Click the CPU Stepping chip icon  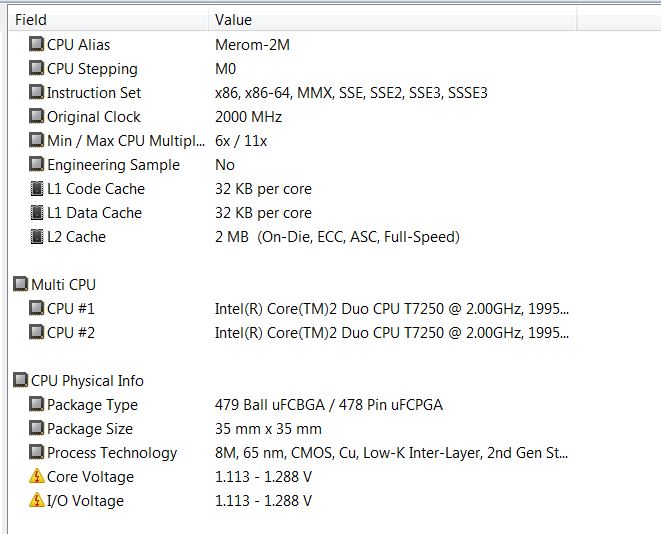(37, 69)
